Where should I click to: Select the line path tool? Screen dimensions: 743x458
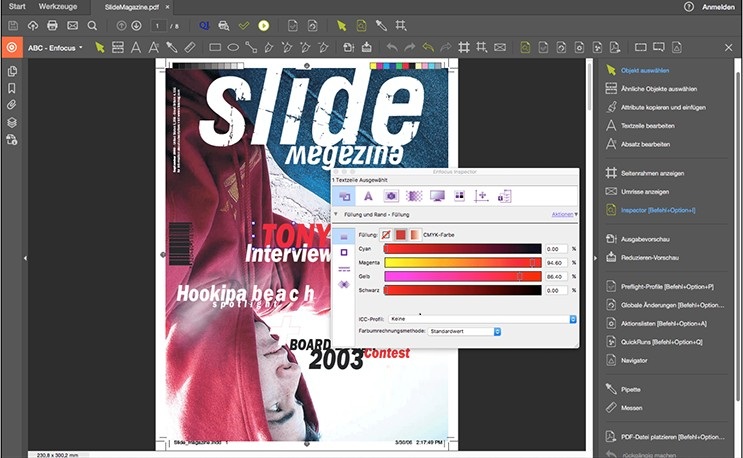[251, 47]
